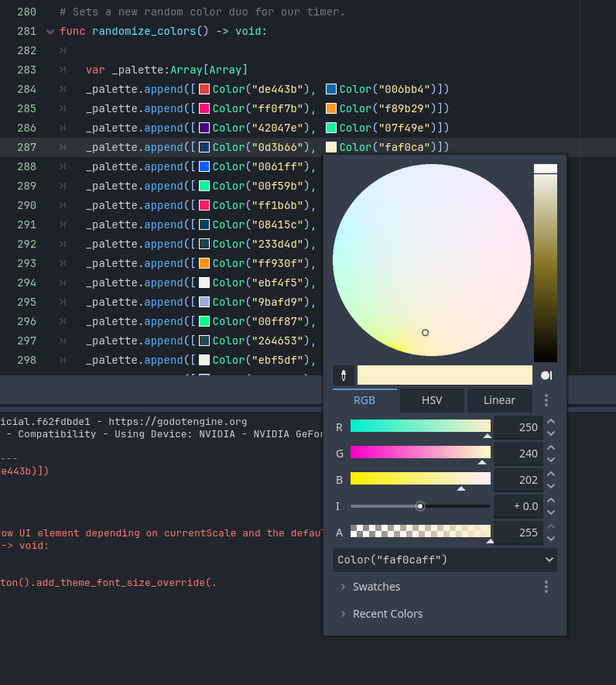Open swatch for Color("00f59b") on line 289
Viewport: 616px width, 685px height.
click(x=204, y=186)
